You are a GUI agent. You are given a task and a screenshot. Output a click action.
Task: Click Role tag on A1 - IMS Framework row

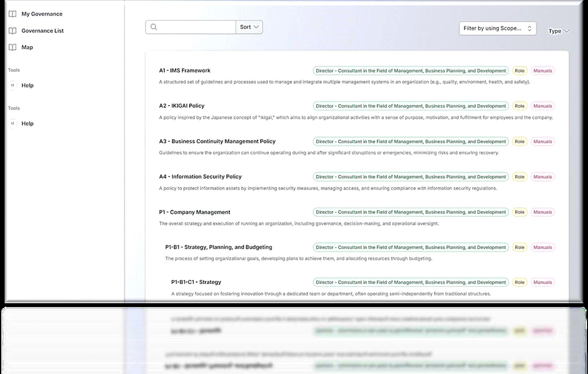pos(519,71)
